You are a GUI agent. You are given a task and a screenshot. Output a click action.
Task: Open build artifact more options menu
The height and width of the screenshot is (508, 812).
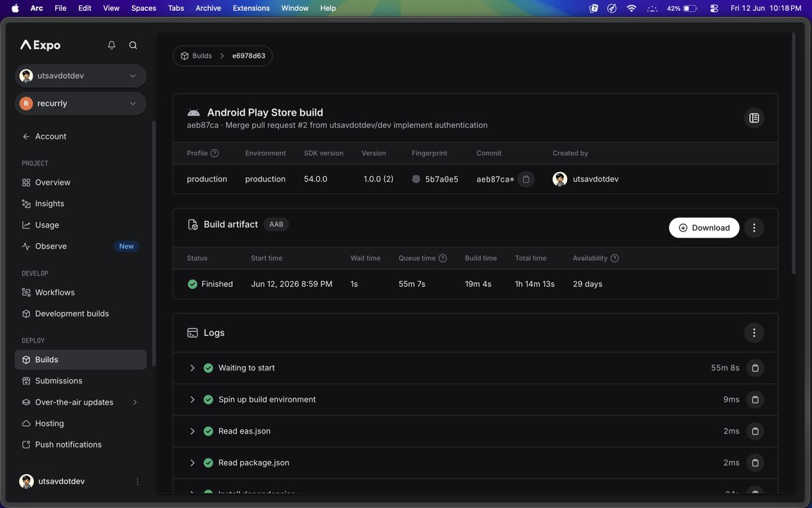754,228
